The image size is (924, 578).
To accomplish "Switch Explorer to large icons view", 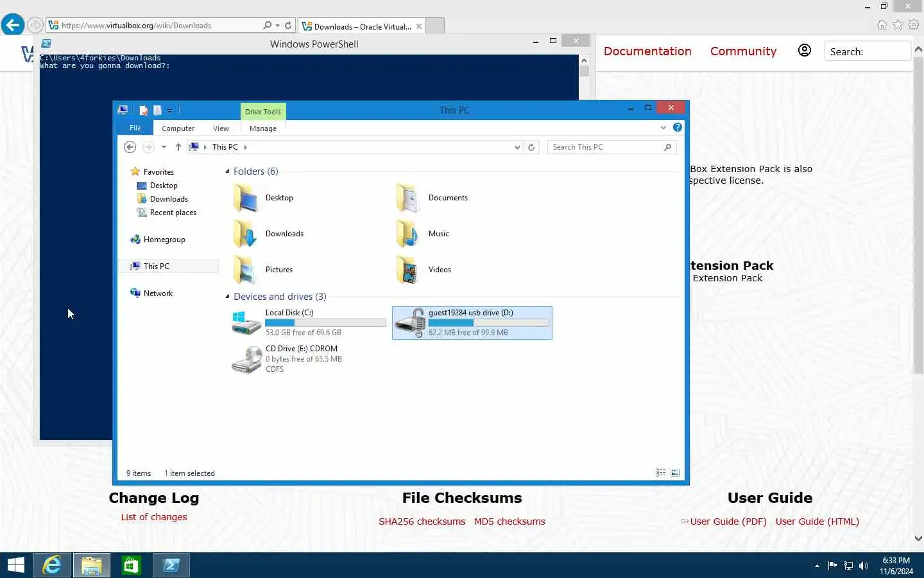I will [675, 473].
